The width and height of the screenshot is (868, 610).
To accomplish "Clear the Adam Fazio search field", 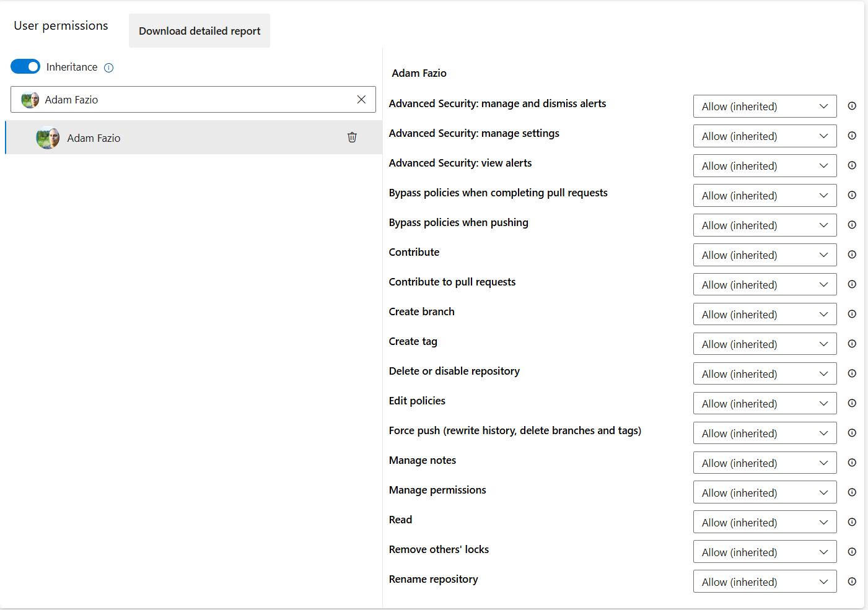I will coord(361,100).
